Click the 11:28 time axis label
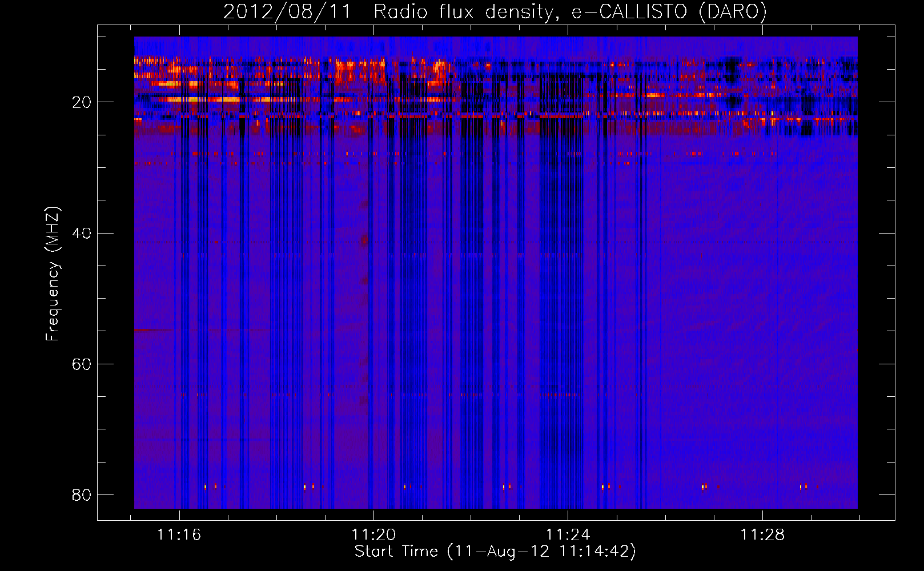 (x=762, y=535)
